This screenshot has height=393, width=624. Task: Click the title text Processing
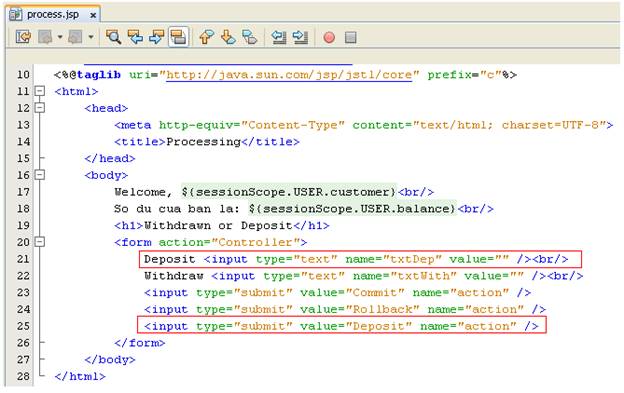[203, 142]
